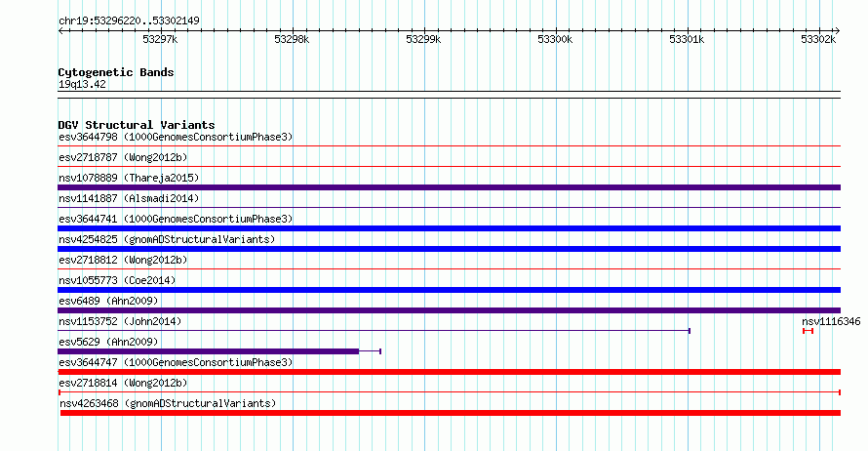Click the esv3644798 variant label

[176, 137]
